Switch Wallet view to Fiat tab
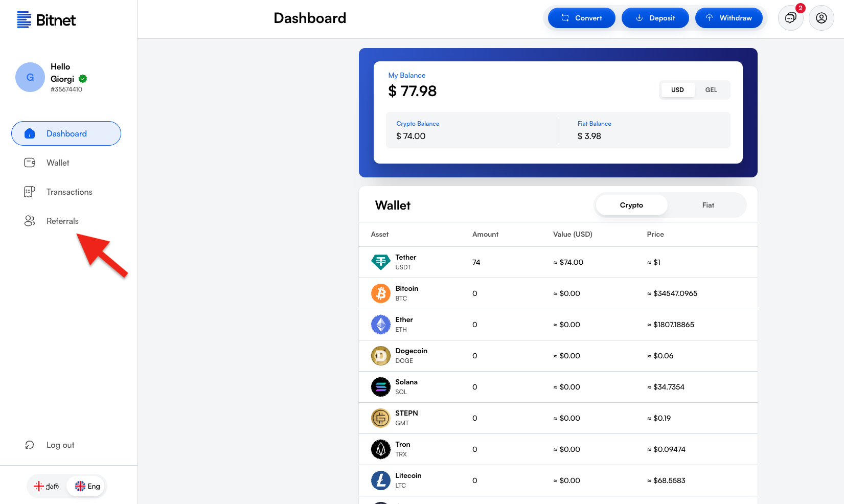844x504 pixels. [708, 205]
